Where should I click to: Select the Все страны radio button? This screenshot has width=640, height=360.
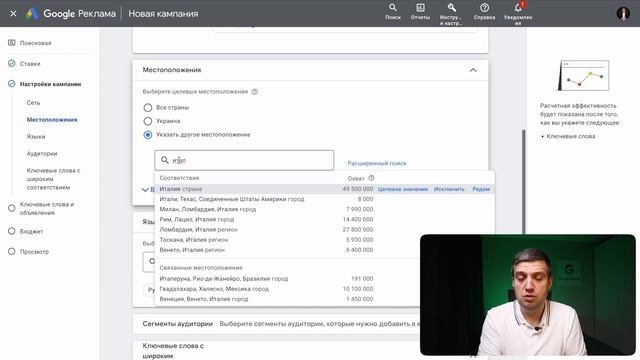[x=148, y=107]
